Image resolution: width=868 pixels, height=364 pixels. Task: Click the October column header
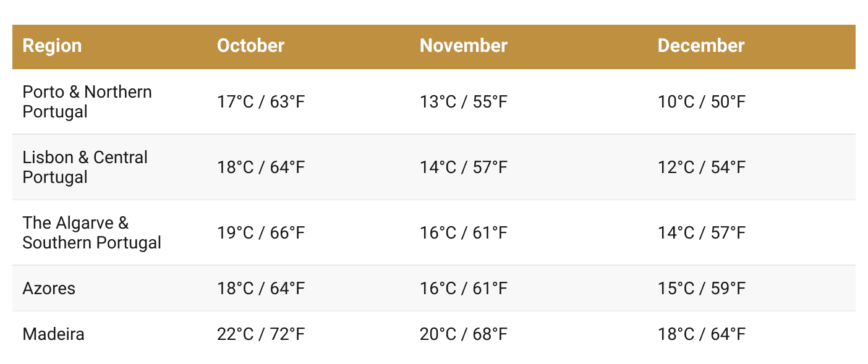tap(250, 46)
